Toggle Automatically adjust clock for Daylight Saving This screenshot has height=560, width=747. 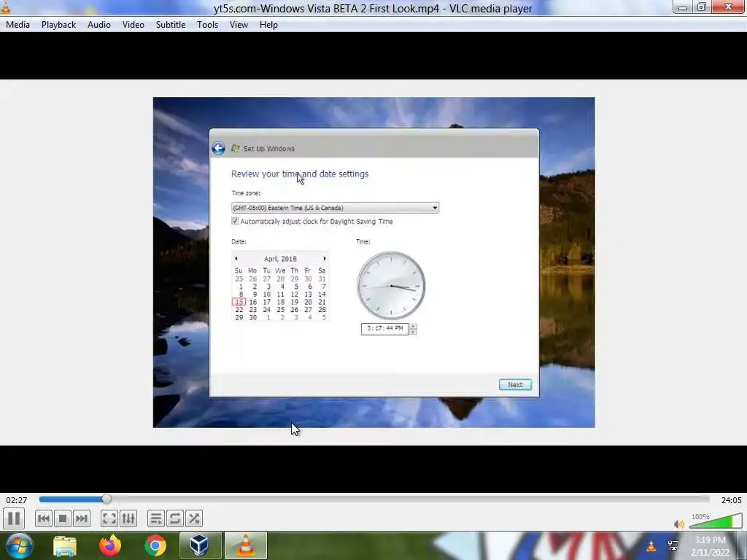coord(235,221)
